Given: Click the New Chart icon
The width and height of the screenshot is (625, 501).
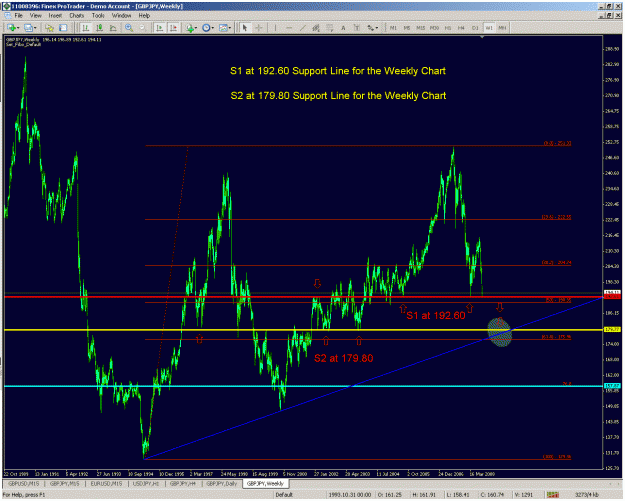Looking at the screenshot, I should click(11, 28).
